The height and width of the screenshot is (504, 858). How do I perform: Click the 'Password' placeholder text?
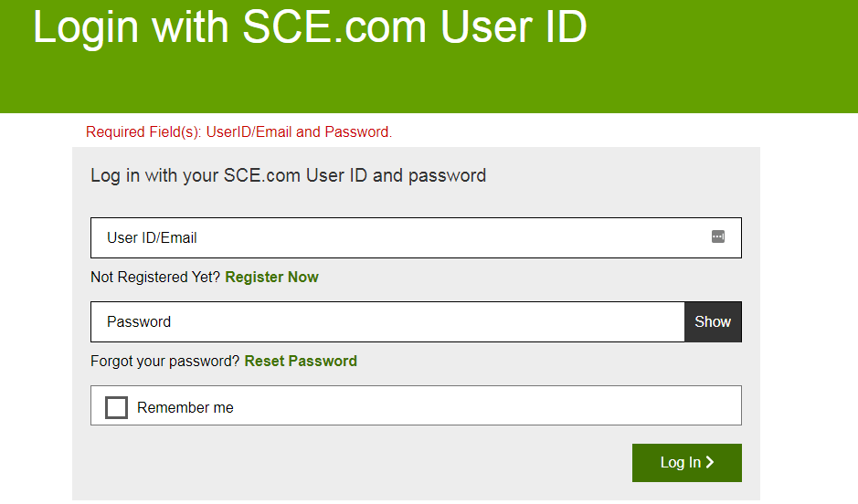(139, 321)
